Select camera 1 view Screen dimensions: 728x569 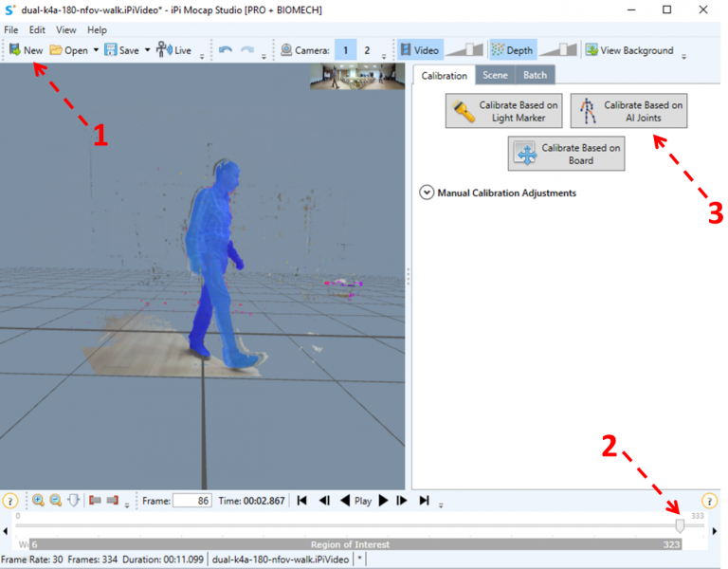pyautogui.click(x=345, y=50)
